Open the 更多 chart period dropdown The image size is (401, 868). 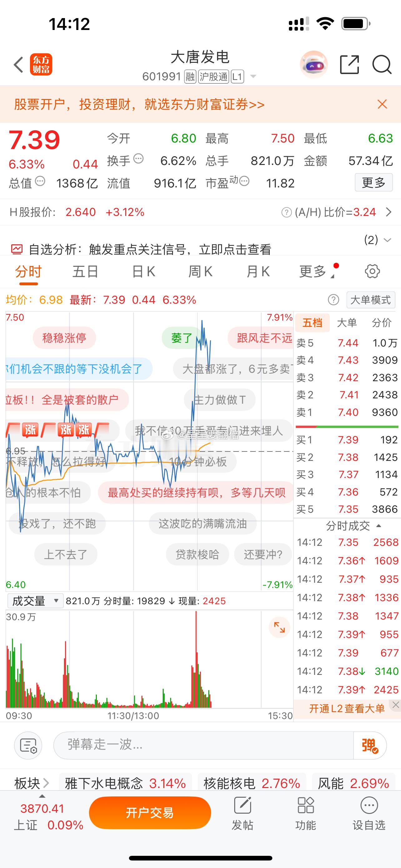pos(318,271)
